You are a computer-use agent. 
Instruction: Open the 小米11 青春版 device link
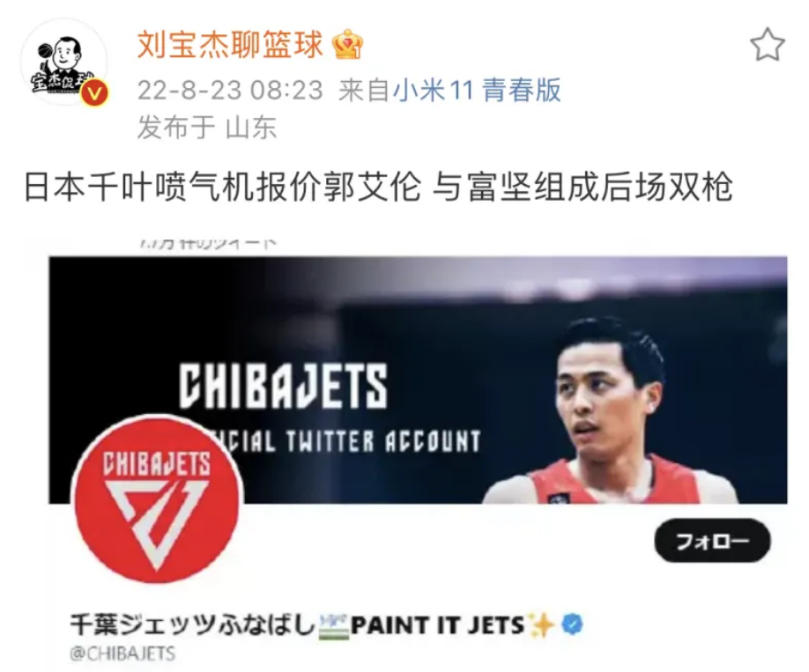(477, 90)
